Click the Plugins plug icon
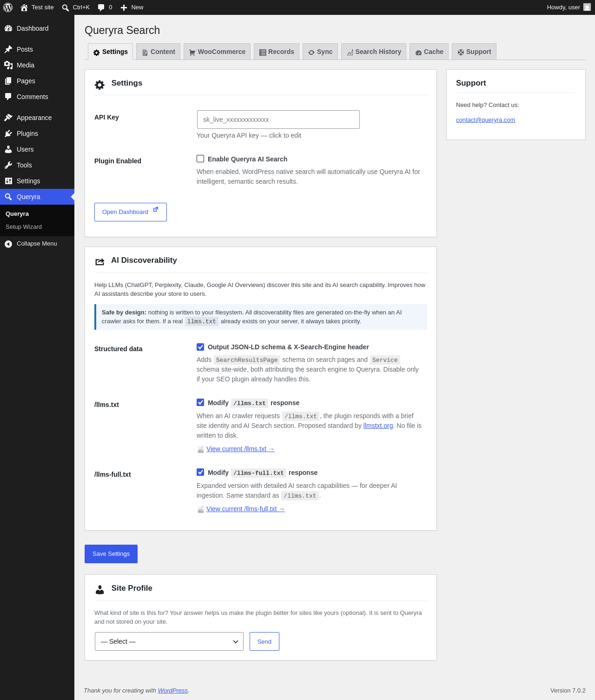The image size is (595, 700). 8,133
